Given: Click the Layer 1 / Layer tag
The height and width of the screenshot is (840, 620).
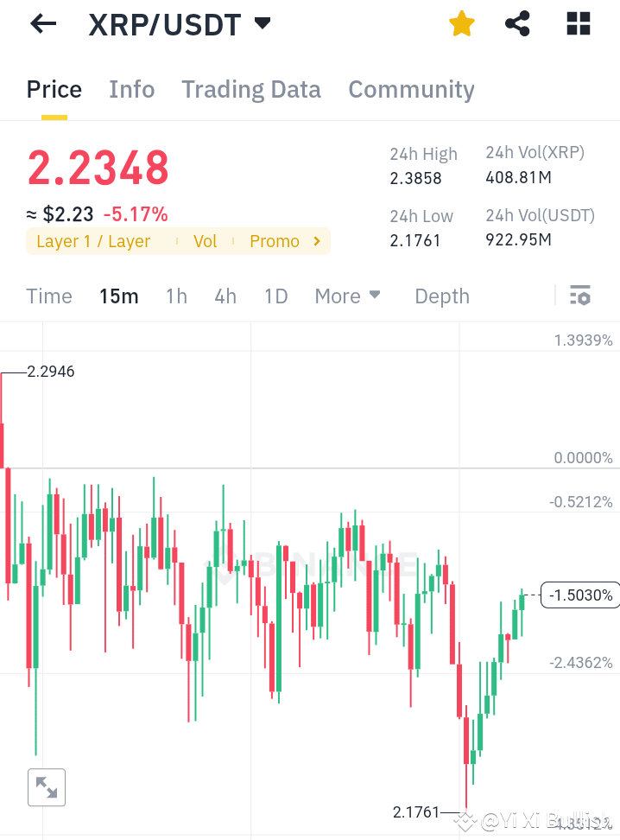Looking at the screenshot, I should 92,241.
